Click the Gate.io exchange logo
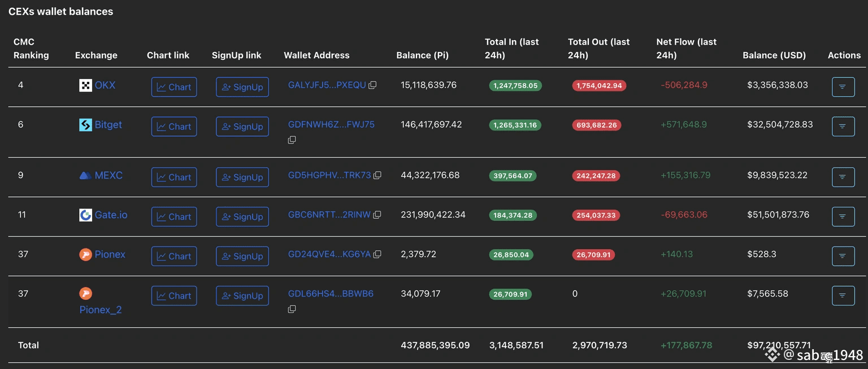Viewport: 868px width, 369px height. pos(85,215)
